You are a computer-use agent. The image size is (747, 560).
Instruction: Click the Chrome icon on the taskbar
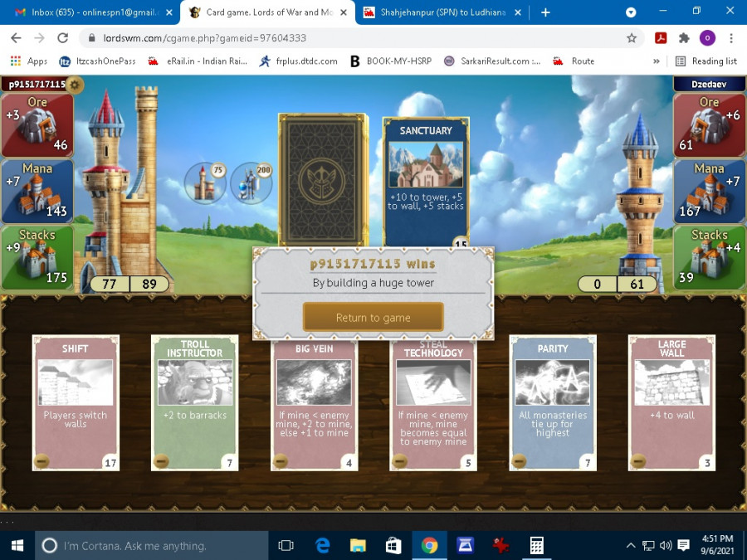(x=429, y=546)
